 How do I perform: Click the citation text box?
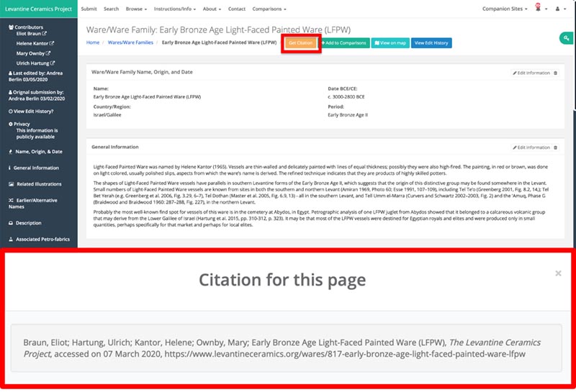pyautogui.click(x=286, y=348)
